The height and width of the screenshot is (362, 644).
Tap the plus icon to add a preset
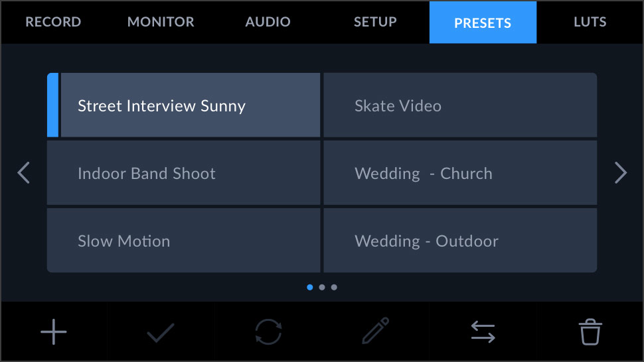53,332
